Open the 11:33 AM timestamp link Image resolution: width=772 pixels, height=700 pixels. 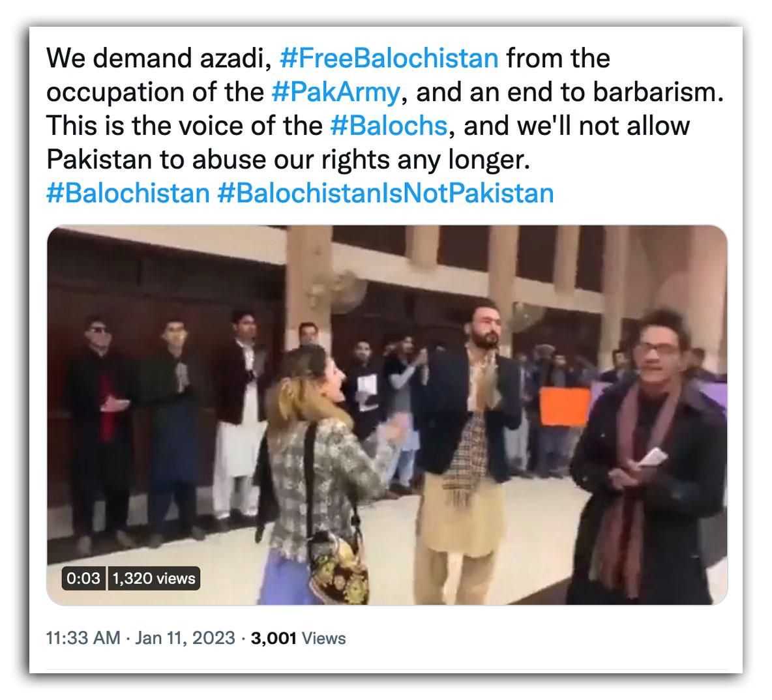[x=83, y=638]
